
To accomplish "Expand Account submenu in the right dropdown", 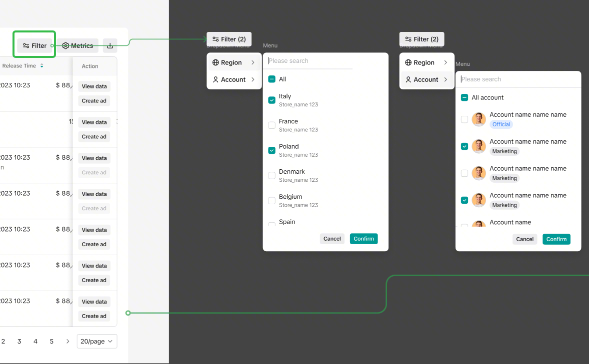I will pos(445,79).
